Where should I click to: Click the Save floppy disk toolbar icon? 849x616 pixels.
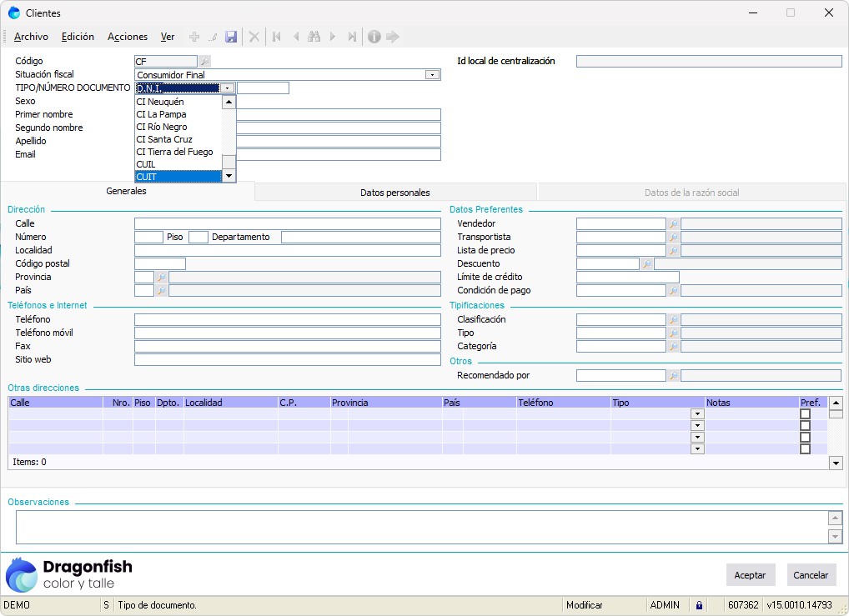[x=231, y=37]
